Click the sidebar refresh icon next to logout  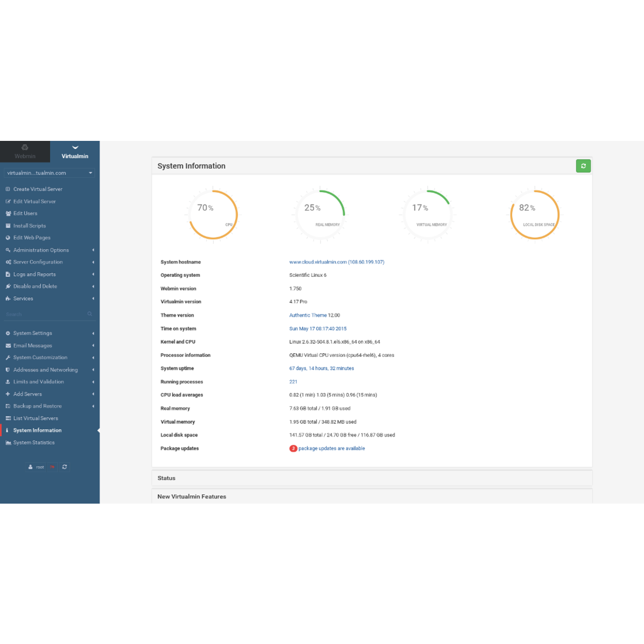click(x=64, y=467)
